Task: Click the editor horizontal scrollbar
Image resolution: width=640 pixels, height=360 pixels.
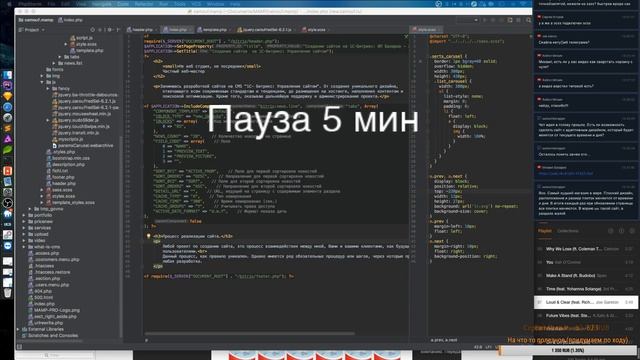Action: pos(249,333)
